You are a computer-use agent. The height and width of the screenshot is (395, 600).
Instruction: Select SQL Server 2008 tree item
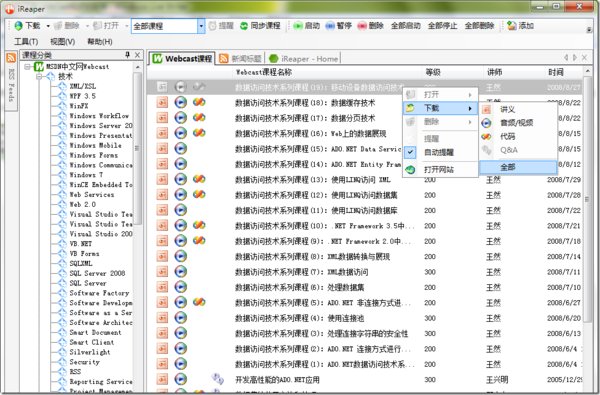97,273
